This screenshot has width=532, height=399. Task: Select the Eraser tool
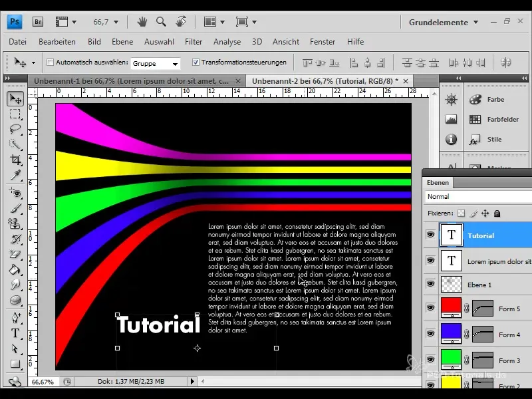[x=15, y=254]
